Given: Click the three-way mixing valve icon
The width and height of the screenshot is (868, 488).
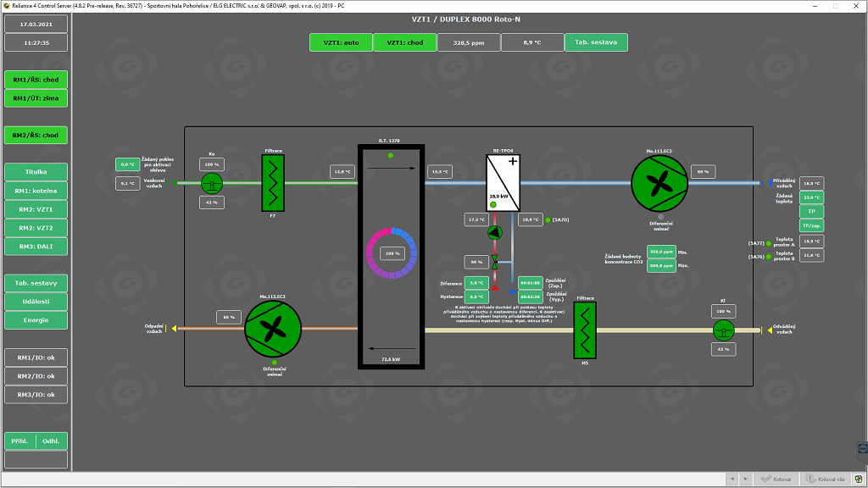Looking at the screenshot, I should [495, 263].
